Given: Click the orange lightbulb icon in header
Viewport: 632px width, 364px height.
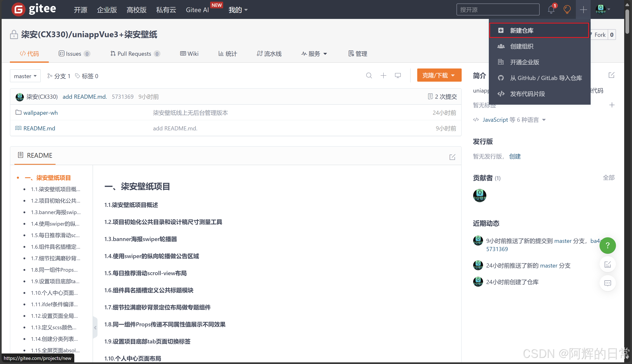Looking at the screenshot, I should click(567, 10).
